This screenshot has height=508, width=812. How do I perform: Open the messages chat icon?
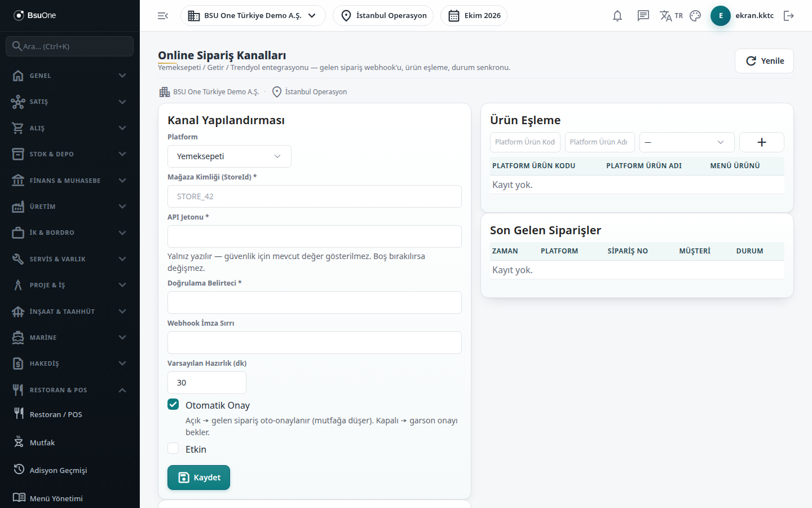pyautogui.click(x=643, y=16)
